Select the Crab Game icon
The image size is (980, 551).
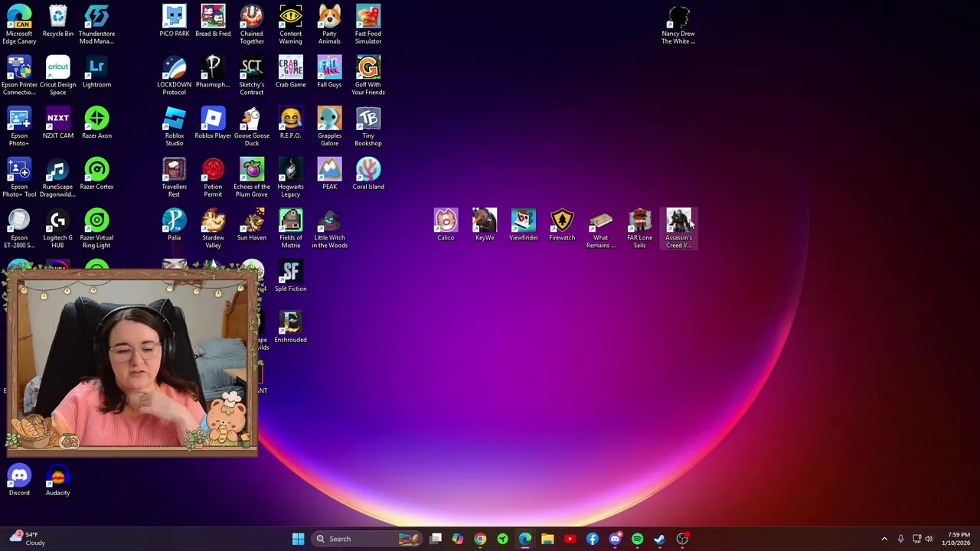point(291,72)
